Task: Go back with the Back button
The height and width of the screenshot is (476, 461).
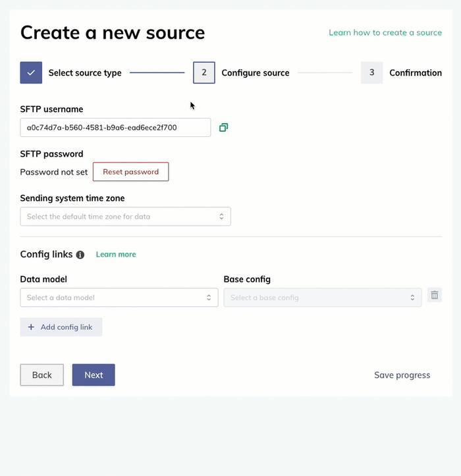Action: (x=42, y=375)
